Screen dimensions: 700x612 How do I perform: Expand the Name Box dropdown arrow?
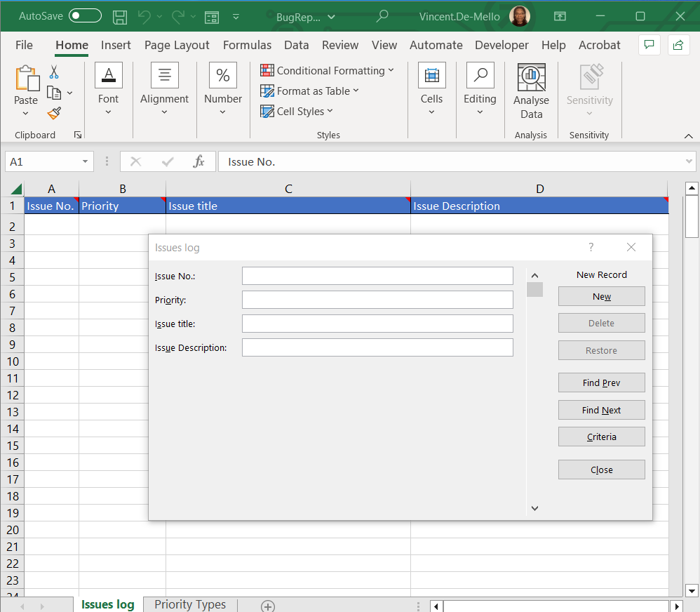[85, 162]
